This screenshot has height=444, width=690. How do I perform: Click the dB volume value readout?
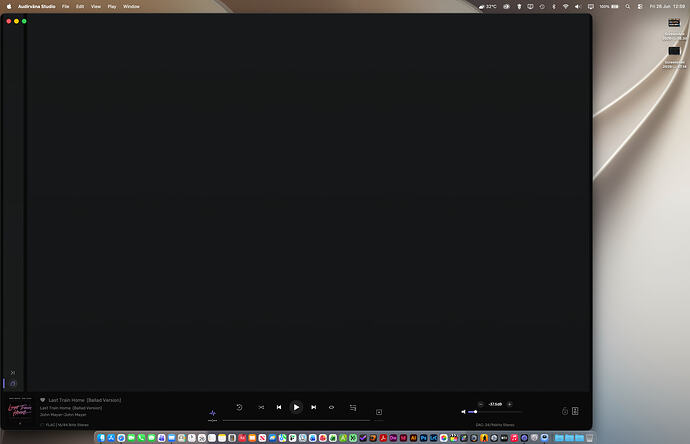[x=495, y=404]
